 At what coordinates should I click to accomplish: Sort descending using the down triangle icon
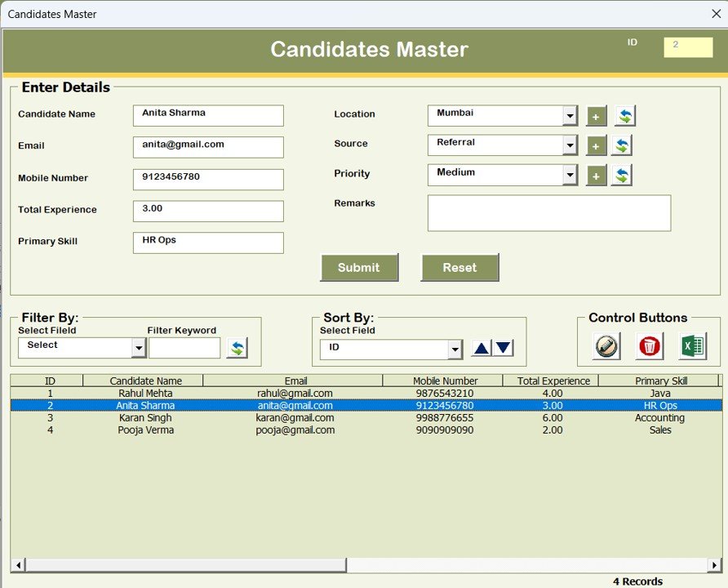(x=503, y=347)
